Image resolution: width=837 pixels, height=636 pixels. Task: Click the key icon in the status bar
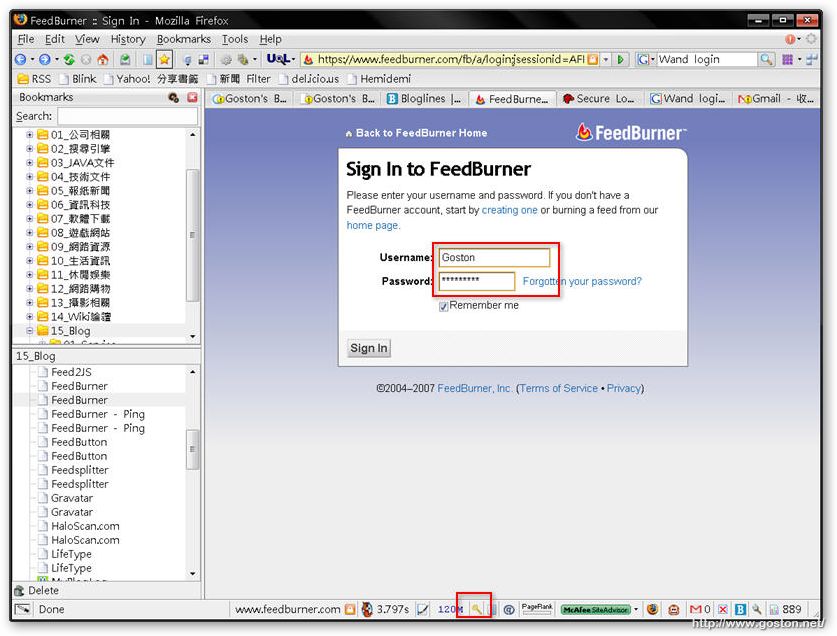[476, 609]
